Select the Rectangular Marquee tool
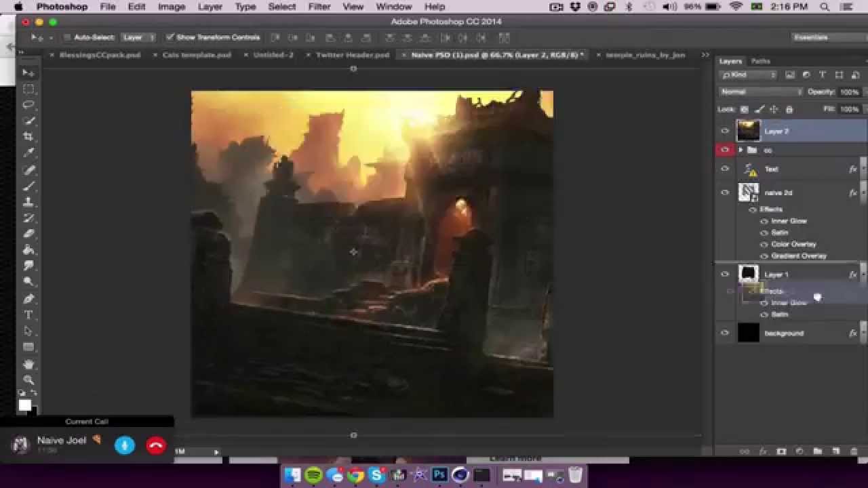Image resolution: width=868 pixels, height=488 pixels. click(28, 89)
